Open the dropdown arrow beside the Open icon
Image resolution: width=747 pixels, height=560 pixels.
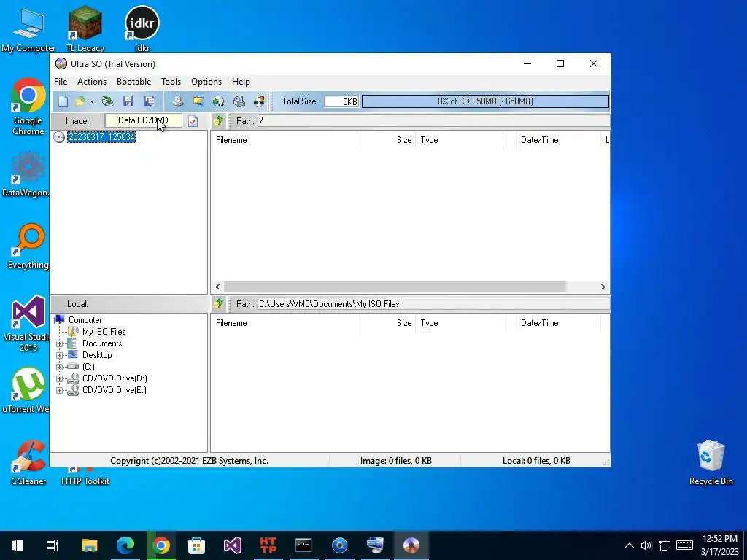pyautogui.click(x=92, y=101)
